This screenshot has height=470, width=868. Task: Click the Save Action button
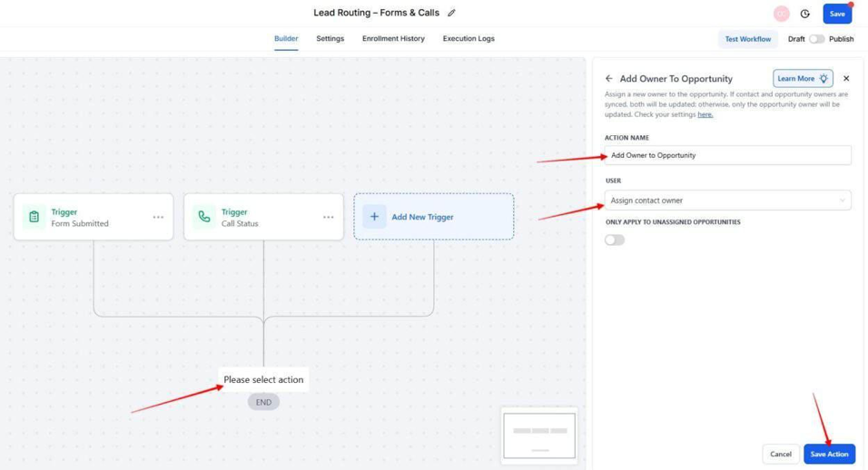[829, 454]
